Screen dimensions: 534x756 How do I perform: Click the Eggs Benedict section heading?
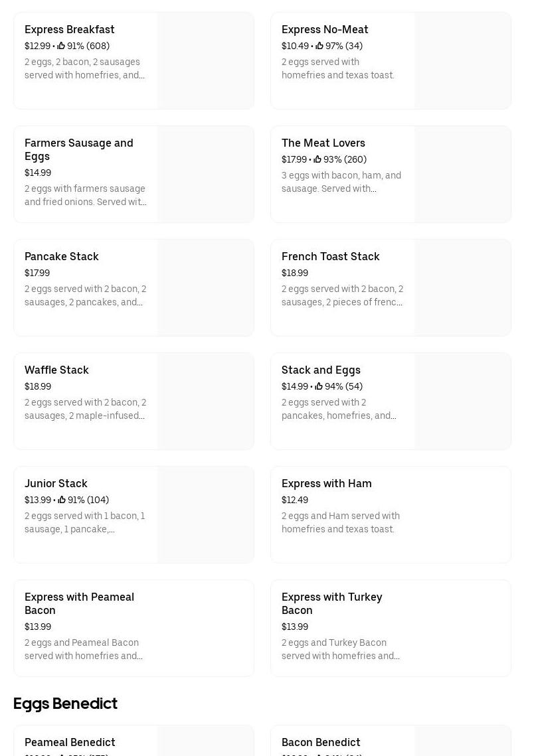coord(65,704)
